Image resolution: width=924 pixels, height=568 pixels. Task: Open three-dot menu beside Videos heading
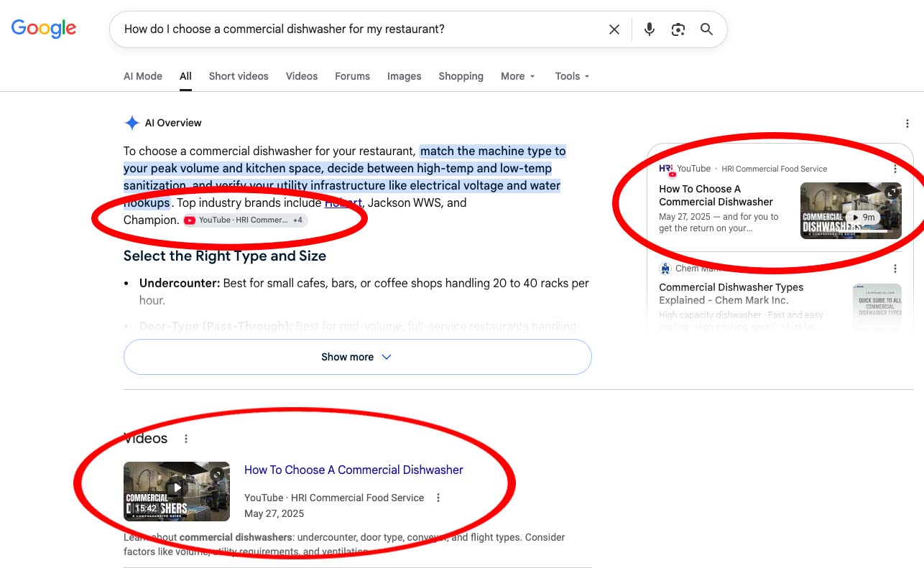tap(186, 439)
